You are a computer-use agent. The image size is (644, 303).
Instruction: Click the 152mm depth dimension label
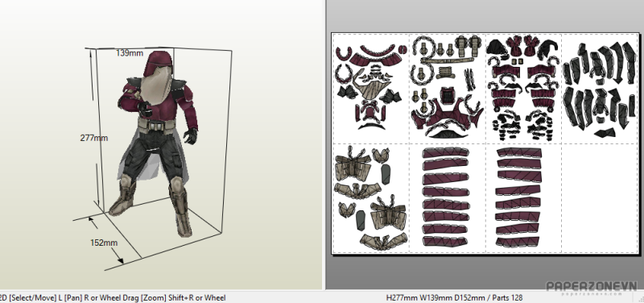104,243
